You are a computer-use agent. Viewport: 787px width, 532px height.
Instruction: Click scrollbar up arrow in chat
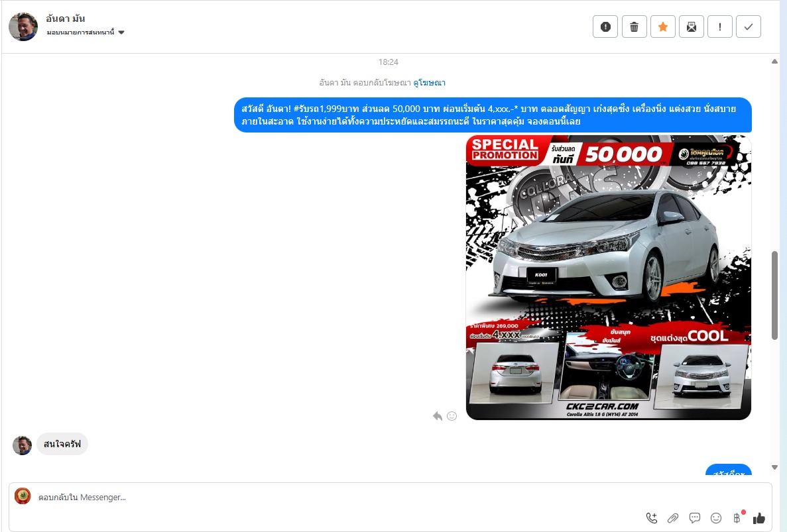coord(774,62)
